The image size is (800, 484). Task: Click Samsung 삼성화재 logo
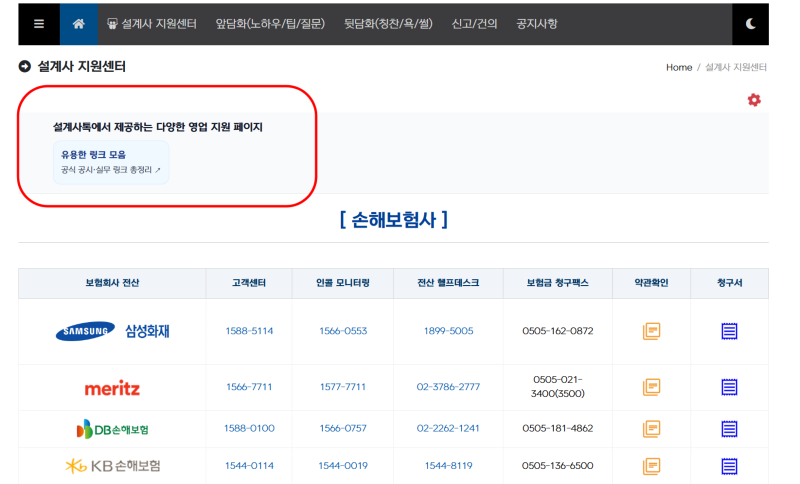click(x=112, y=331)
